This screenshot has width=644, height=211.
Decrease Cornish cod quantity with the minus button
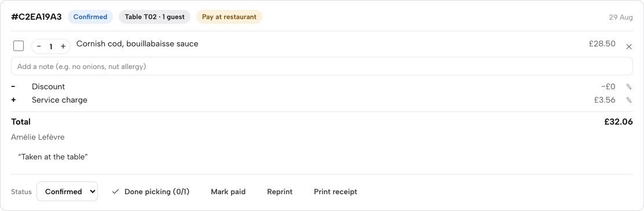click(x=39, y=46)
